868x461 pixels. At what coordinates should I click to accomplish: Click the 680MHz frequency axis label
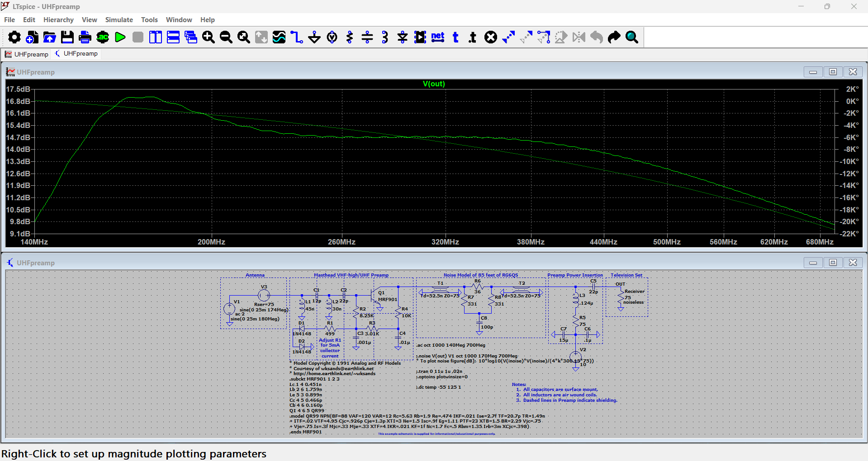(820, 242)
